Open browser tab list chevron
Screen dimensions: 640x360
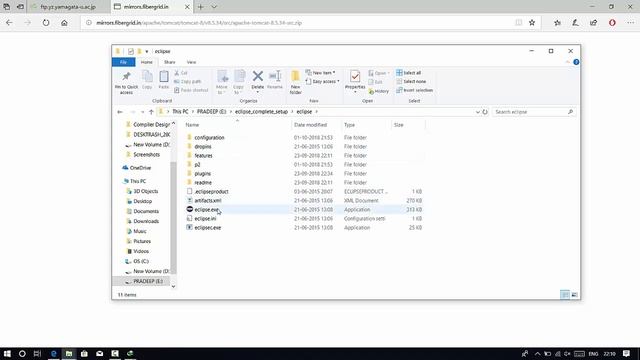point(214,7)
